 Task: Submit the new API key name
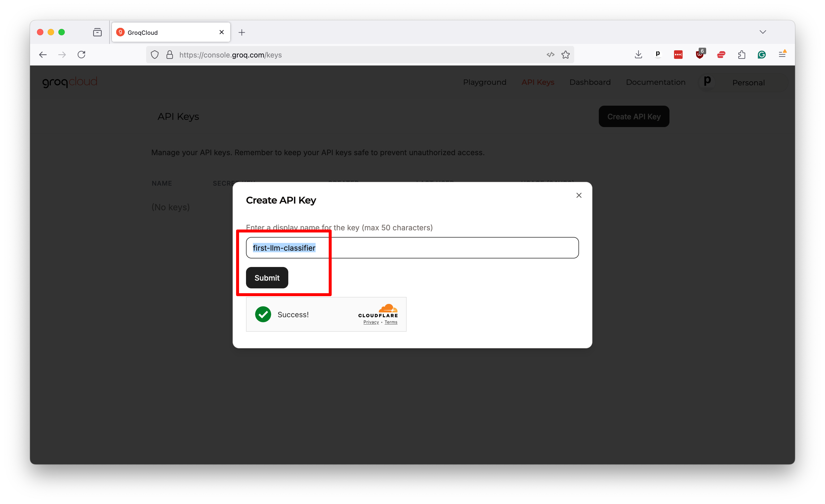click(x=267, y=277)
